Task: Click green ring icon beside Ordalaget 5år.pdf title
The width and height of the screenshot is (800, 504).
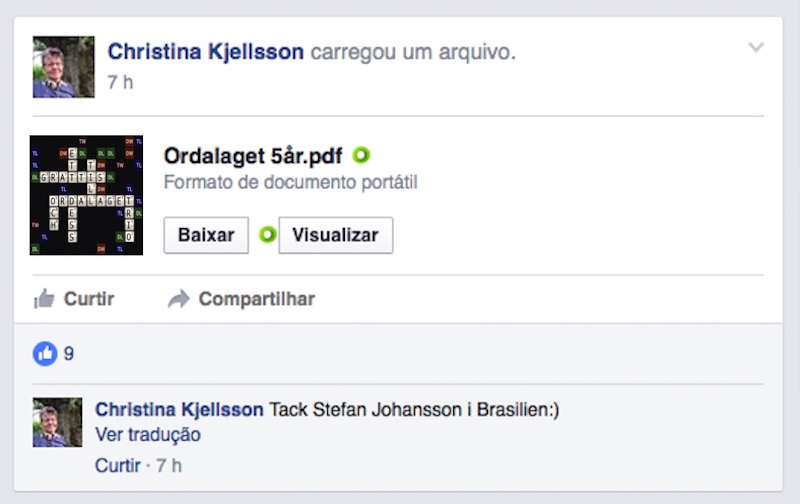Action: click(361, 155)
